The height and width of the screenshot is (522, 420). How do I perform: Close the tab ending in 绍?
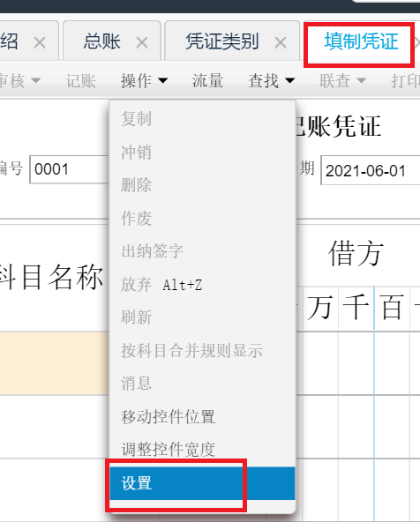coord(40,42)
